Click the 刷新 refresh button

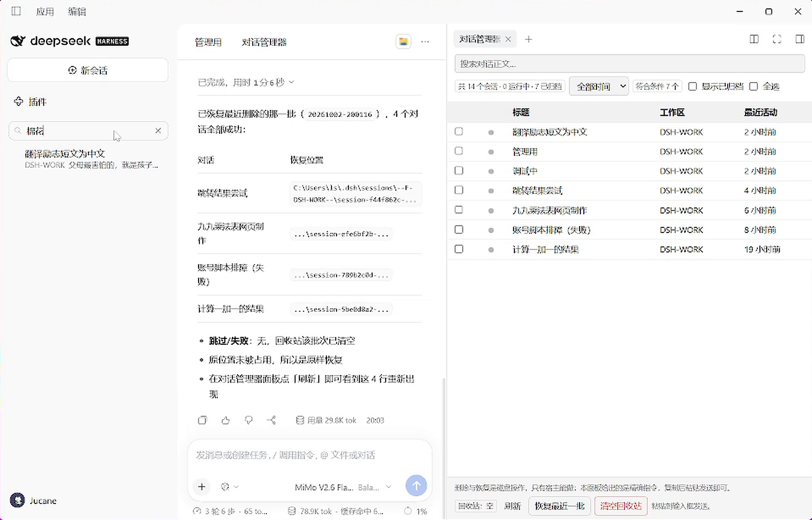(x=512, y=506)
